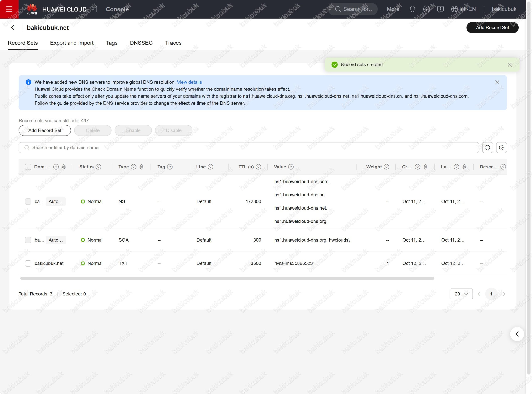Click the feedback icon in top bar
Viewport: 532px width, 394px height.
440,9
